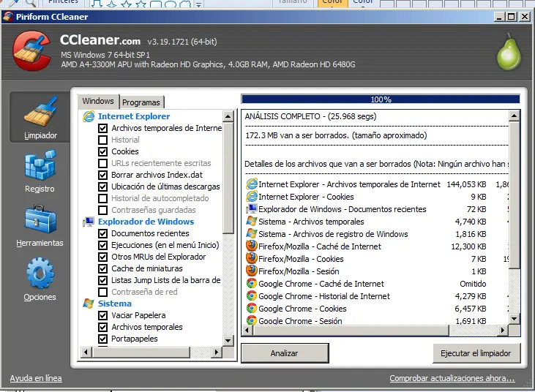
Task: Click IE icon for Archivos temporales de Internet result
Action: pos(252,184)
